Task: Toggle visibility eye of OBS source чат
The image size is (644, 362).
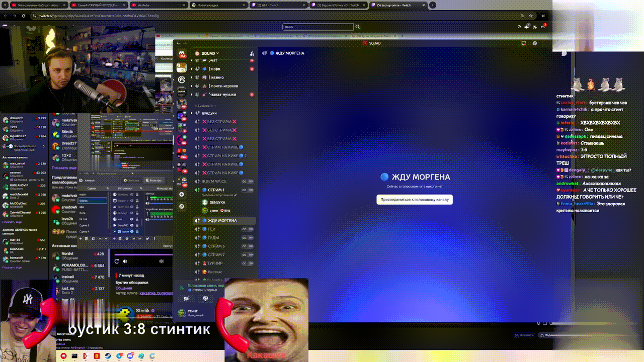Action: (133, 219)
